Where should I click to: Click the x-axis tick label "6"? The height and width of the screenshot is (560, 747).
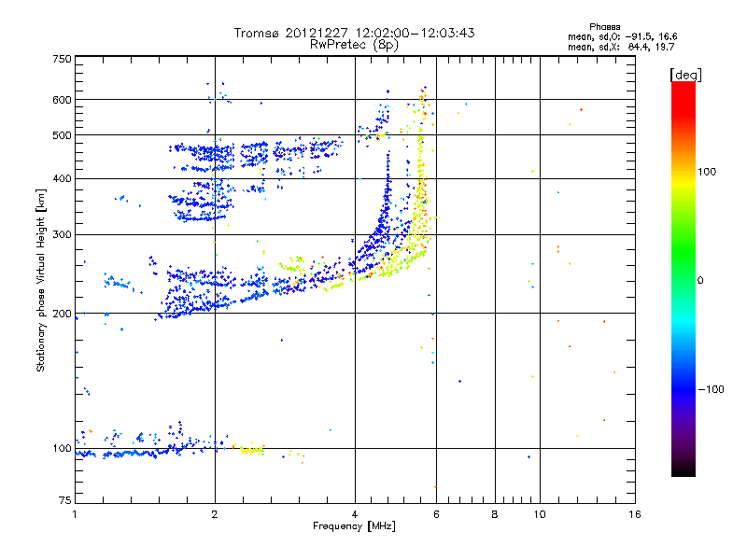tap(436, 514)
